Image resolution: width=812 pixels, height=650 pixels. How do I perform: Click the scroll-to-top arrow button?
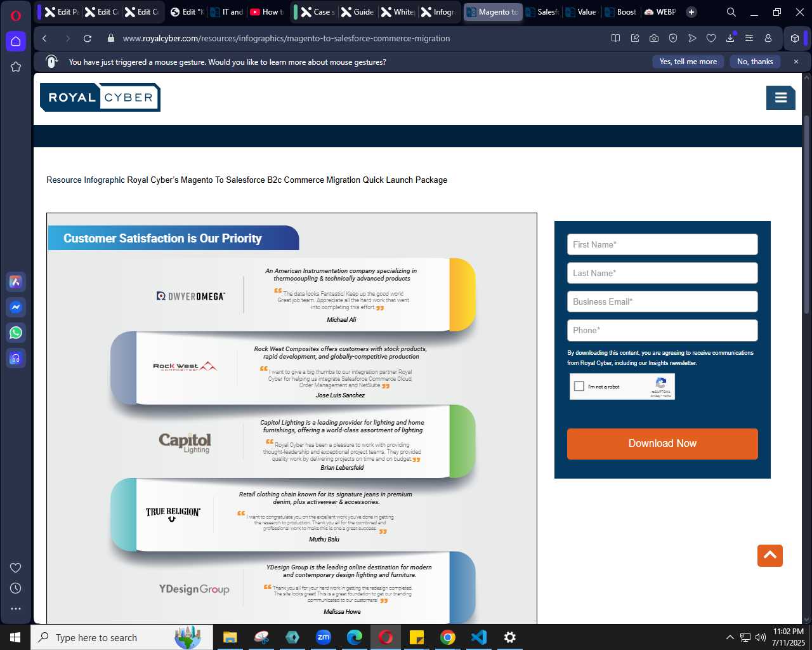point(770,555)
